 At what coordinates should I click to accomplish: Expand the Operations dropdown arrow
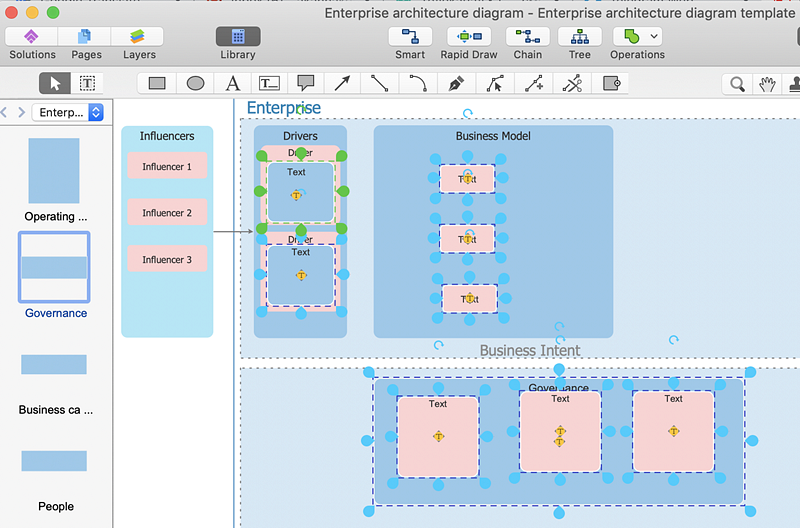654,36
